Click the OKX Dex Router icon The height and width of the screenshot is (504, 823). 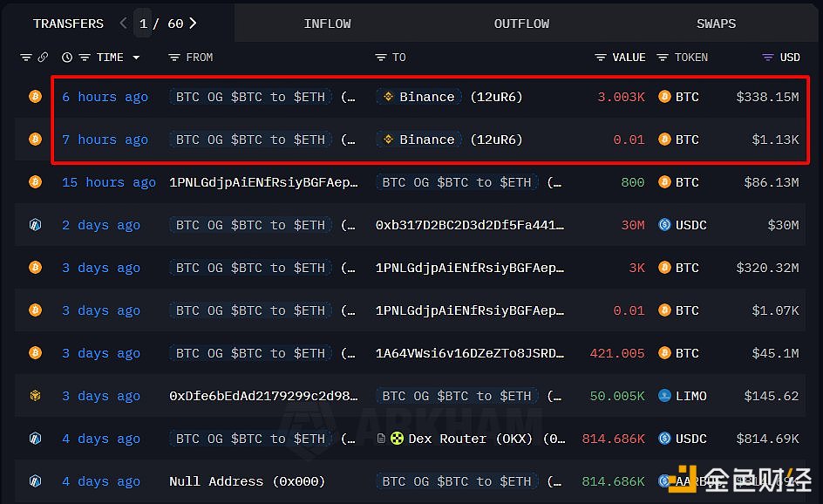(398, 439)
